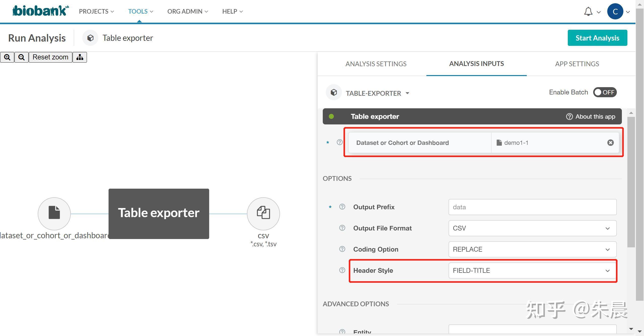644x336 pixels.
Task: Open the Output File Format dropdown
Action: [532, 228]
